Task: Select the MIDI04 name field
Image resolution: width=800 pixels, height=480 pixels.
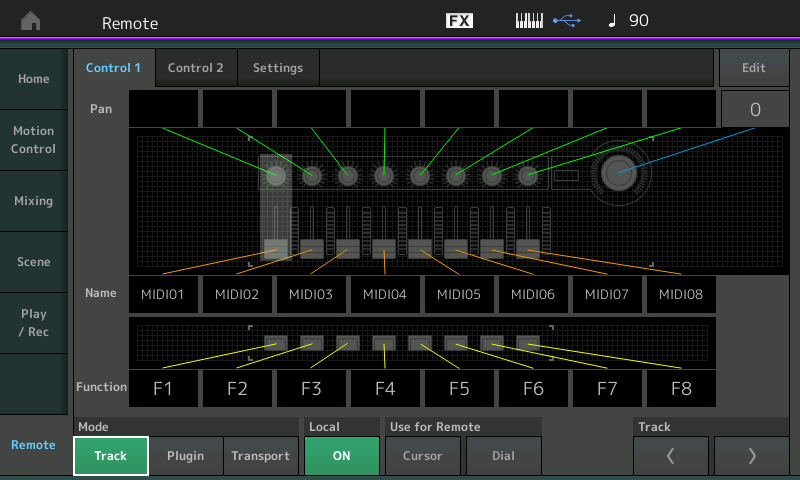Action: point(384,294)
